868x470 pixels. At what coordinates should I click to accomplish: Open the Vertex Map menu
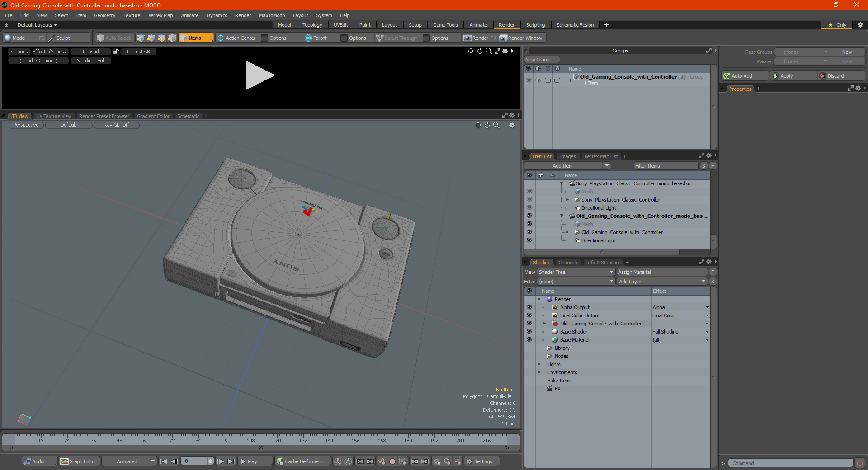point(160,15)
